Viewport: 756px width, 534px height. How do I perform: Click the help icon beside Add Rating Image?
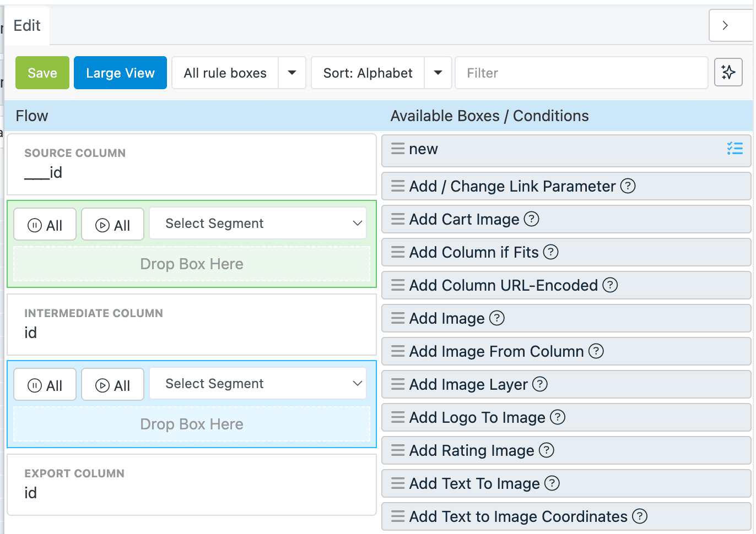pyautogui.click(x=546, y=450)
